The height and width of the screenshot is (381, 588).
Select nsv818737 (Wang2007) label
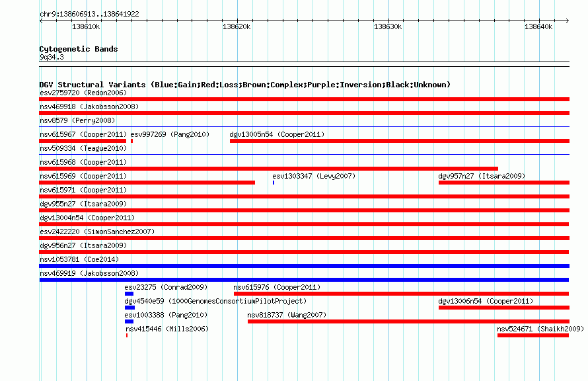pos(287,315)
